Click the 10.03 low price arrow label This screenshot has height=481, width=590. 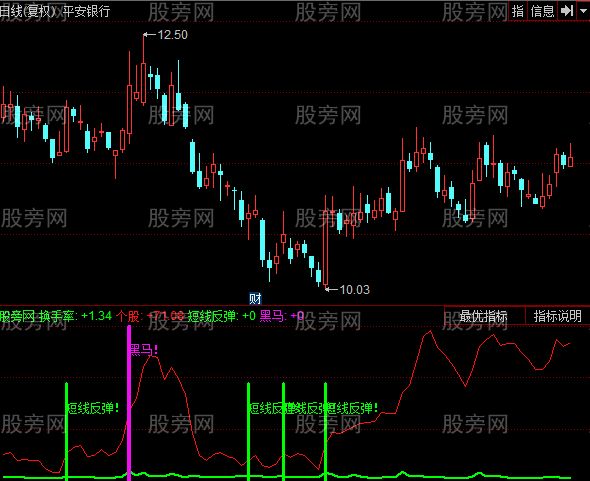coord(347,289)
